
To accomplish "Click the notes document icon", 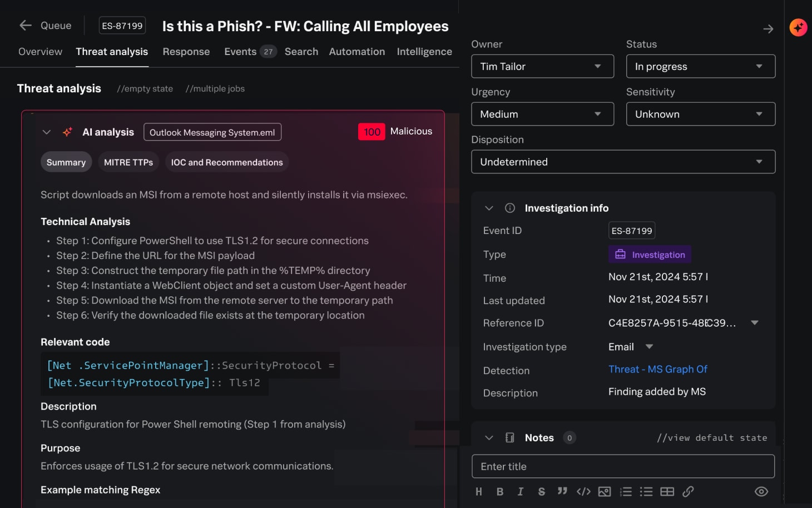I will [509, 437].
